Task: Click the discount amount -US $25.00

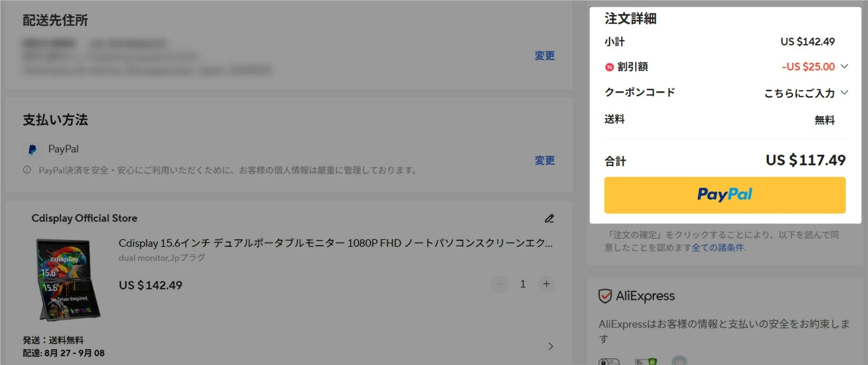Action: click(x=808, y=66)
